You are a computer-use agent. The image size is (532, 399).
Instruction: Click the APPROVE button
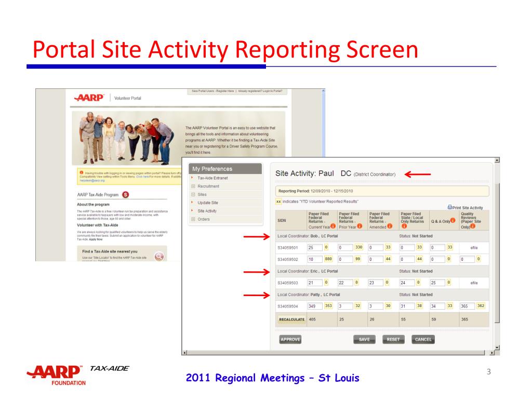pyautogui.click(x=290, y=339)
